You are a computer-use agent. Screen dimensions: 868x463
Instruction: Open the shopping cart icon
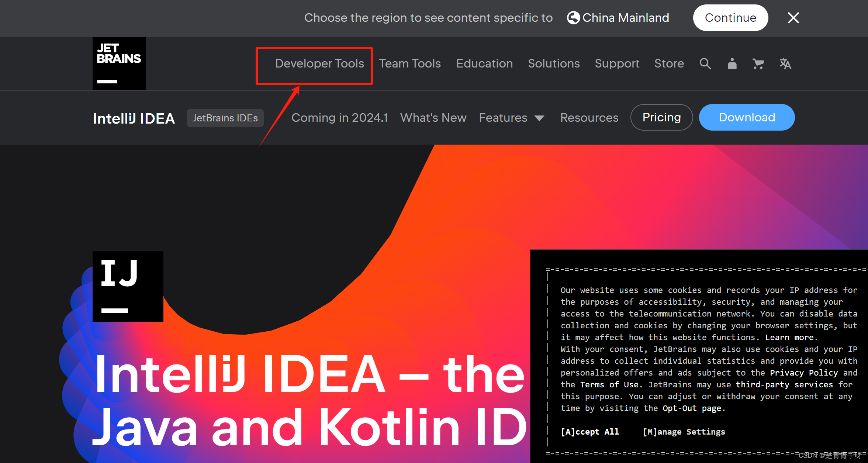click(758, 63)
